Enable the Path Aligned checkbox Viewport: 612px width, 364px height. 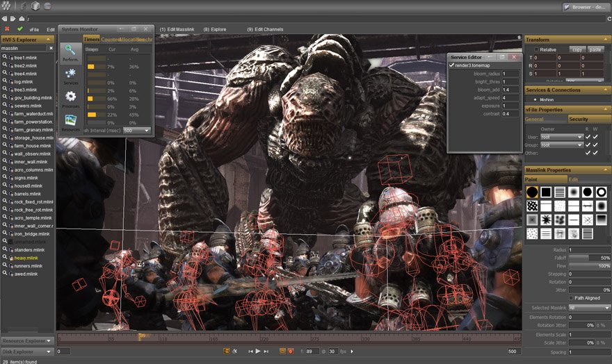[x=571, y=298]
